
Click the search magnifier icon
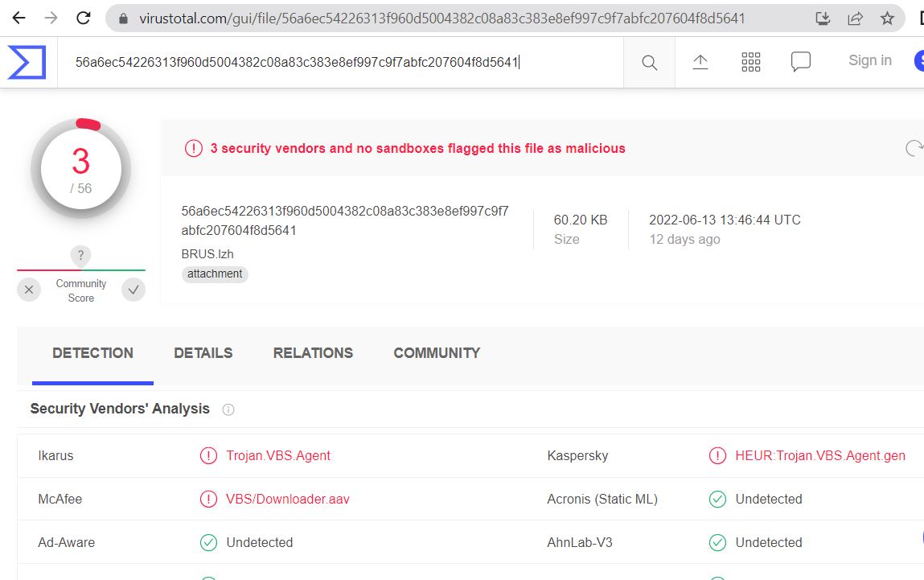point(649,63)
